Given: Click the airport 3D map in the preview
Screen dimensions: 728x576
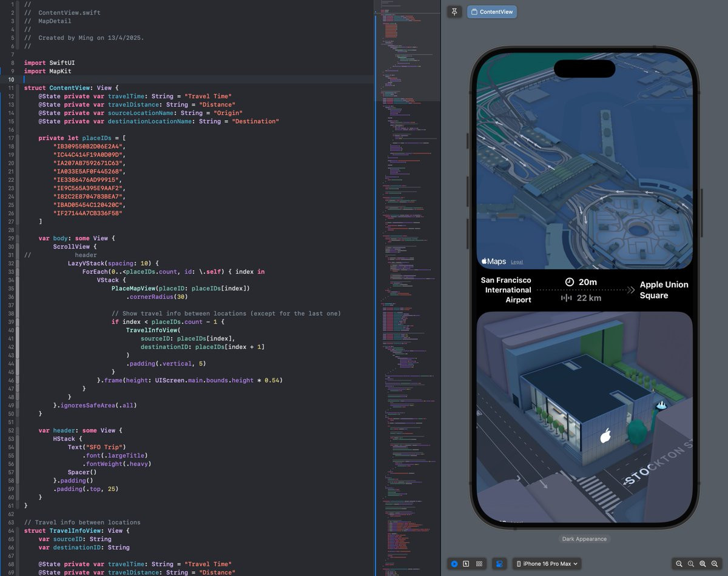Looking at the screenshot, I should 584,160.
